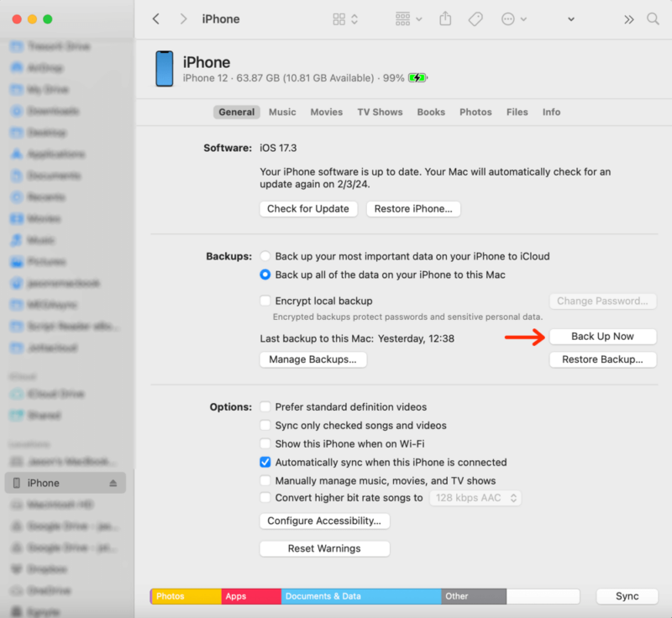Select the iPhone row in sidebar

[x=66, y=483]
